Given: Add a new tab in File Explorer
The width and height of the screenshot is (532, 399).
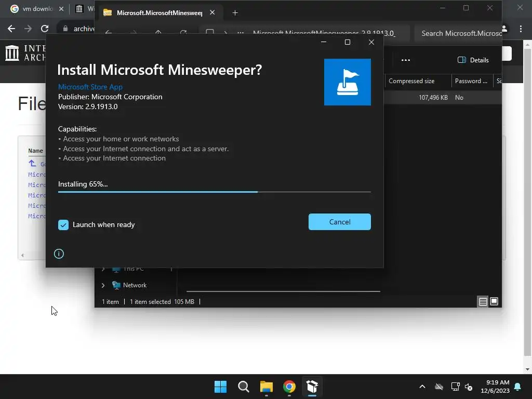Looking at the screenshot, I should coord(235,13).
